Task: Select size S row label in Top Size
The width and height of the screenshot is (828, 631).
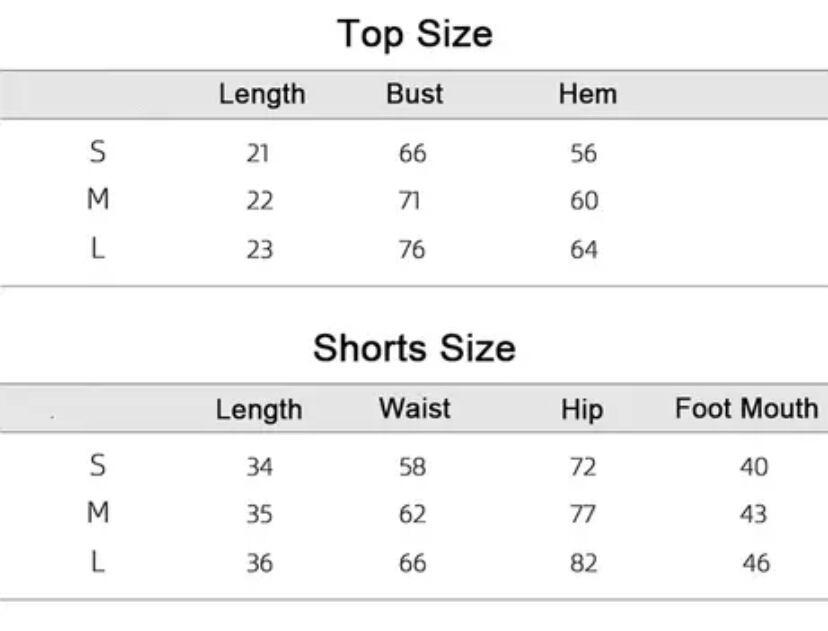Action: [x=97, y=153]
